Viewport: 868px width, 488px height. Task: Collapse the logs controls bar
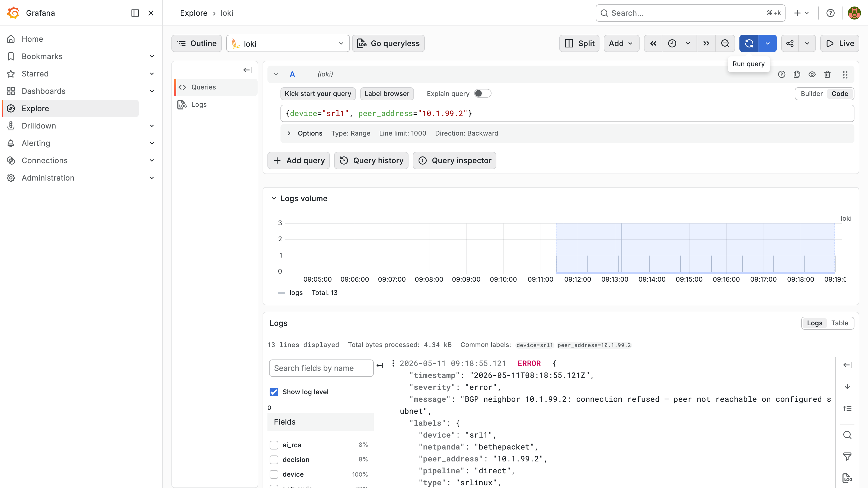pos(847,365)
